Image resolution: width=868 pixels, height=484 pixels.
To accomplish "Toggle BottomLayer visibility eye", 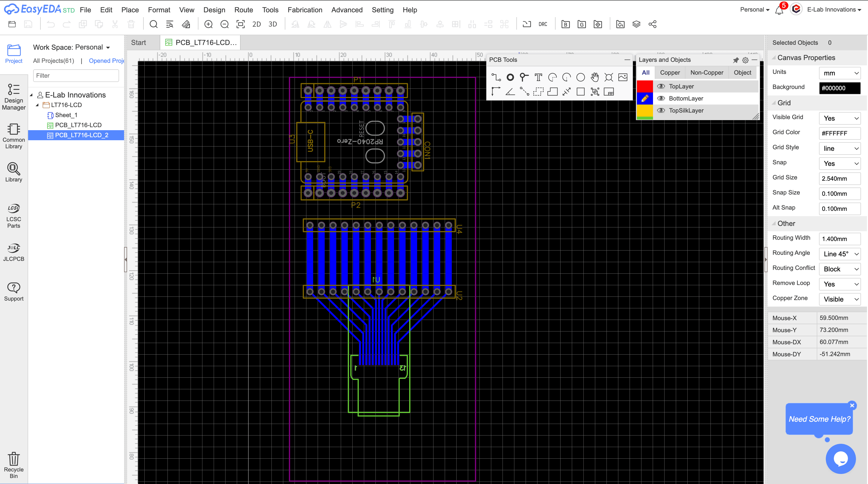I will click(x=661, y=99).
